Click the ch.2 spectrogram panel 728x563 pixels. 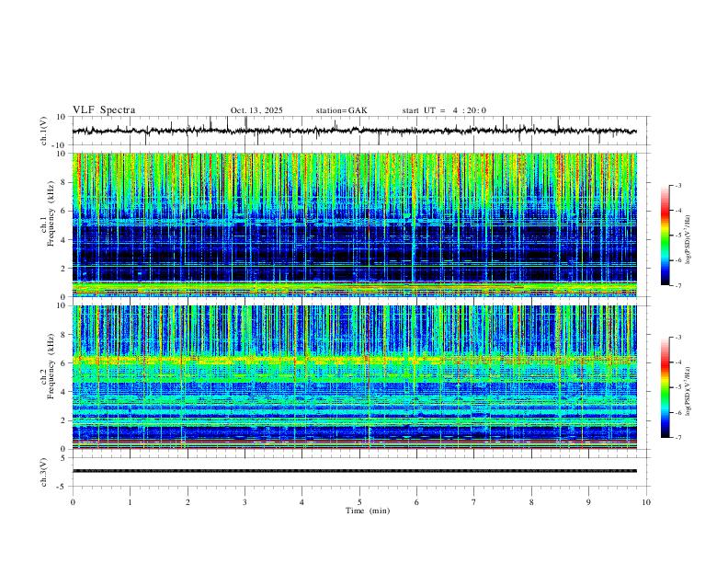[x=354, y=377]
